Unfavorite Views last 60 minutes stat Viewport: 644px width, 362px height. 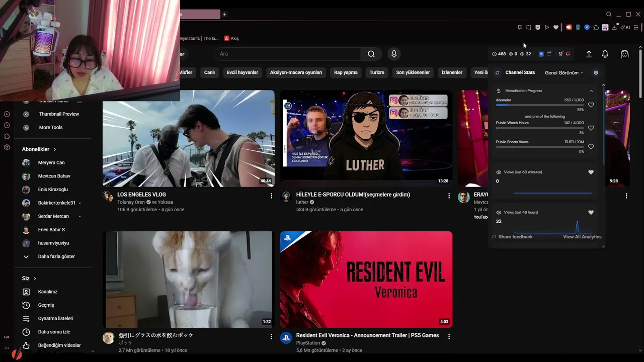pyautogui.click(x=591, y=172)
